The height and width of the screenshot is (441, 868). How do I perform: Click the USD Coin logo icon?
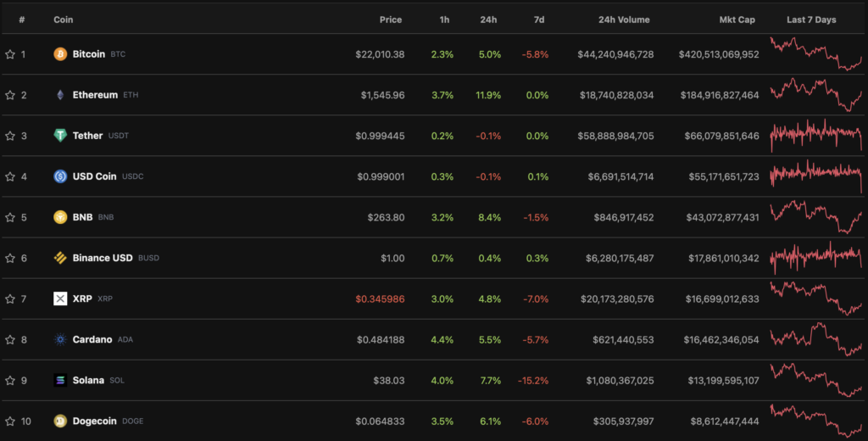click(x=60, y=176)
